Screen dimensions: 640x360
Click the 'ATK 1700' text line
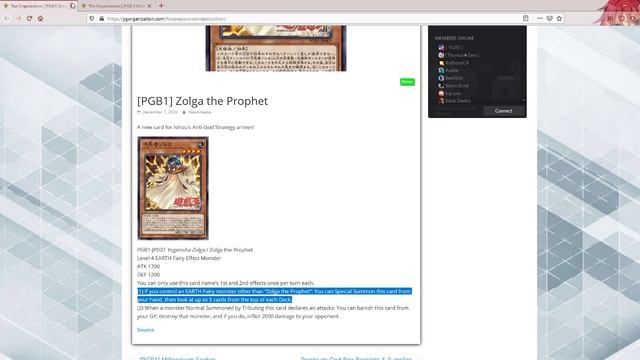click(149, 266)
